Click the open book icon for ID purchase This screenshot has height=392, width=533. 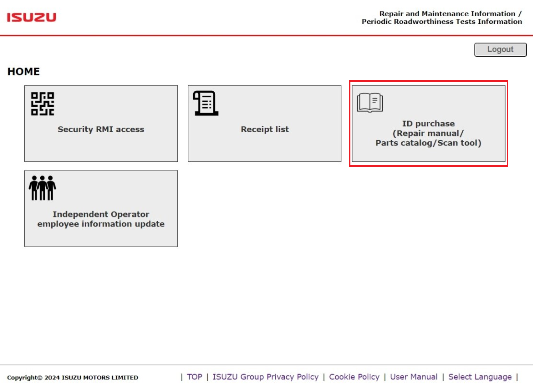click(370, 102)
